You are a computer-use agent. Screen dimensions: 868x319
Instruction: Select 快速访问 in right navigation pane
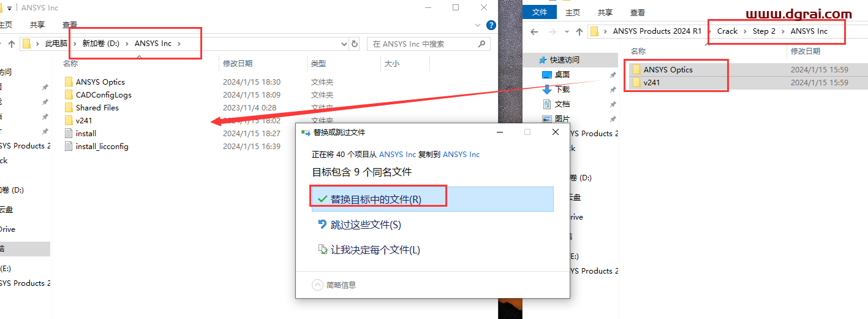[x=564, y=60]
